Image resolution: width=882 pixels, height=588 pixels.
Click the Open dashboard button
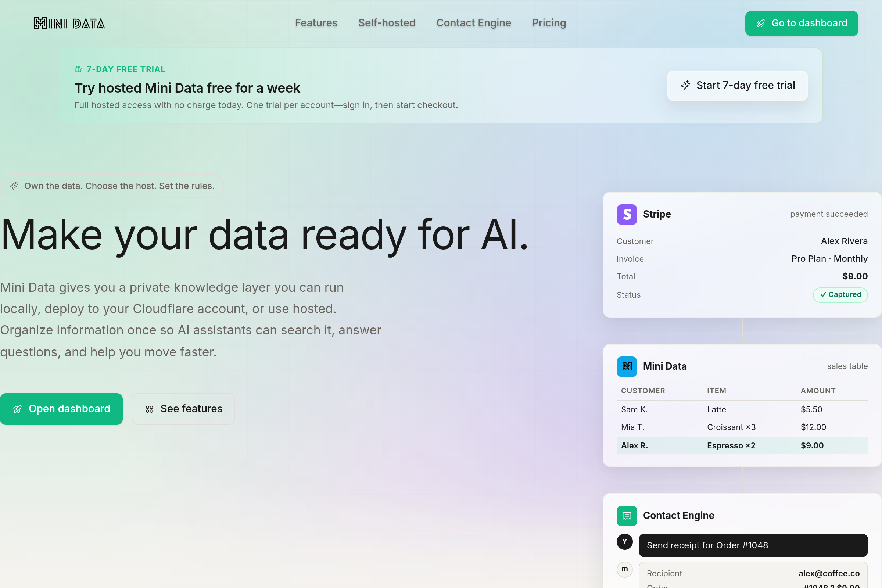click(x=61, y=409)
